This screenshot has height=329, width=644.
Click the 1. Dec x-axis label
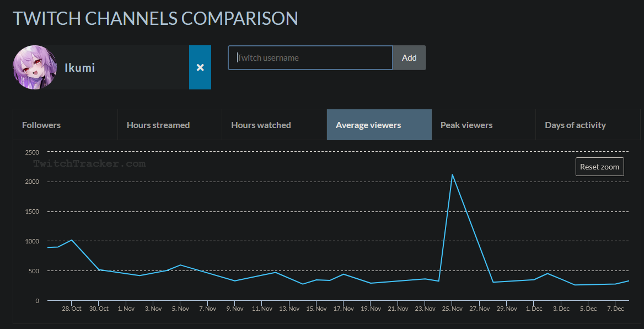534,309
